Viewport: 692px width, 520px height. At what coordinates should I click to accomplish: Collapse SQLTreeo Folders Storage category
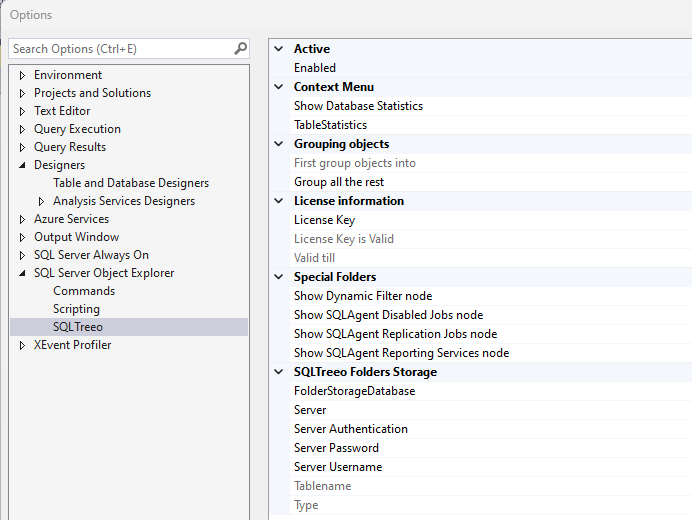click(x=279, y=372)
